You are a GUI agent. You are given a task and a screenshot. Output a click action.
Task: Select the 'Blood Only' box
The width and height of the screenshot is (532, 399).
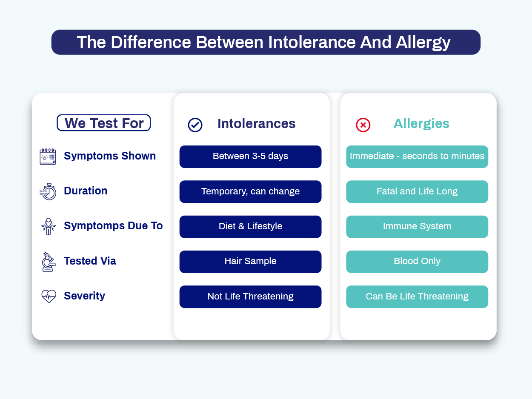(417, 261)
